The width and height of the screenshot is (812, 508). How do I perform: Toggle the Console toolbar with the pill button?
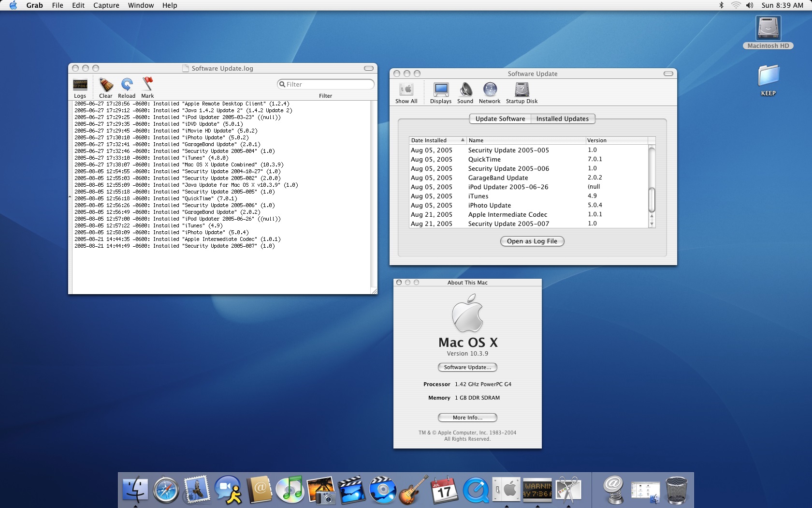(x=369, y=68)
